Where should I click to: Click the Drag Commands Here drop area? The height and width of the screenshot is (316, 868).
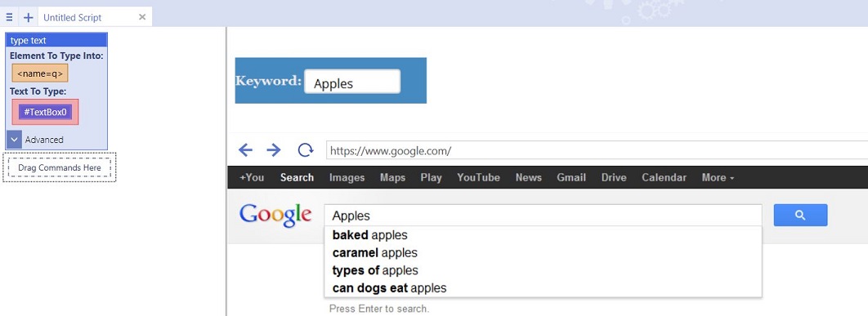point(59,167)
